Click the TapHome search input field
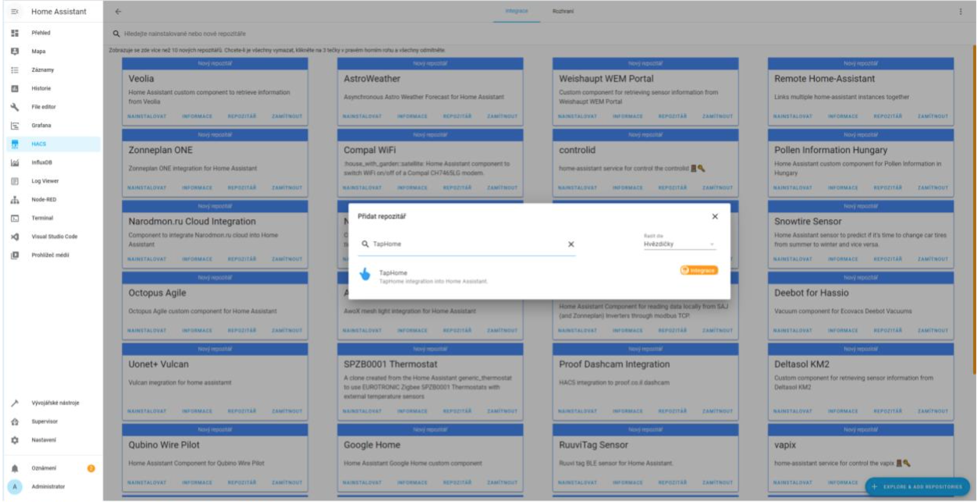The image size is (980, 502). [x=468, y=244]
